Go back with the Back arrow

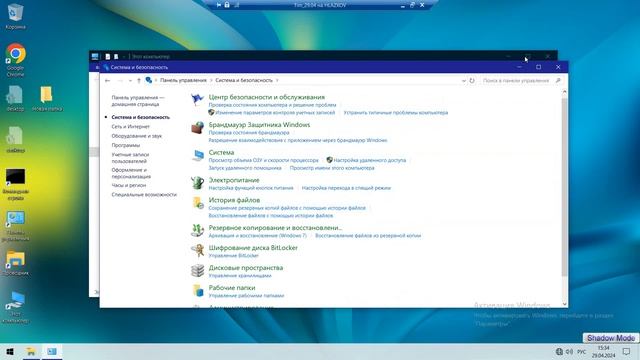coord(107,81)
